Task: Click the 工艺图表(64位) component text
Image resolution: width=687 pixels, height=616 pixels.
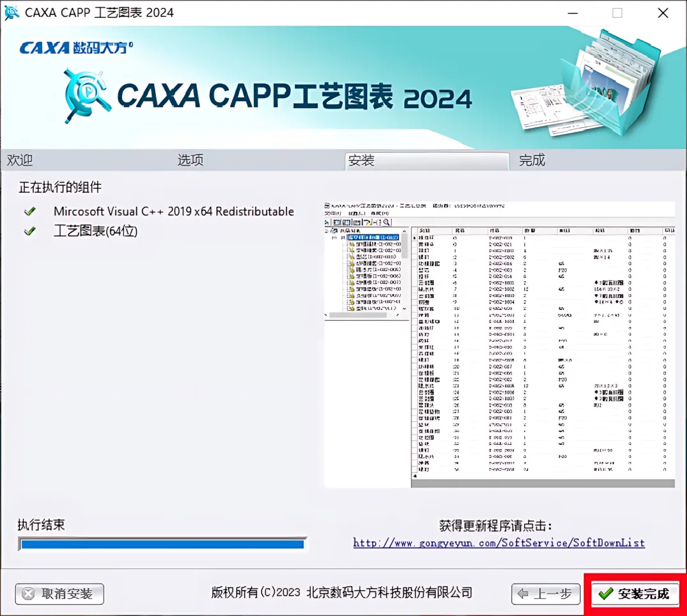Action: pyautogui.click(x=95, y=230)
